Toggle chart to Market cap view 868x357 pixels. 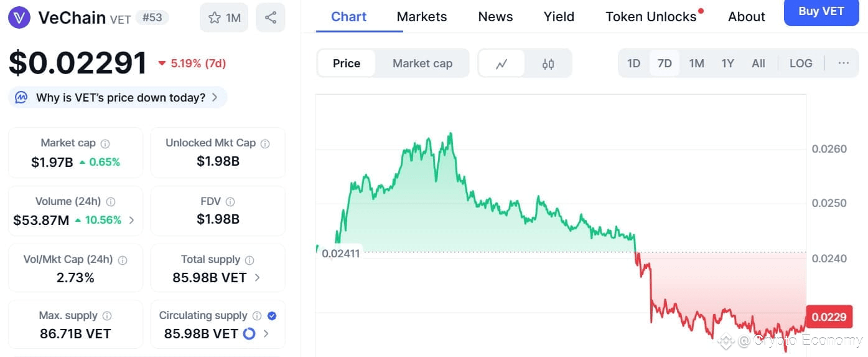coord(422,64)
